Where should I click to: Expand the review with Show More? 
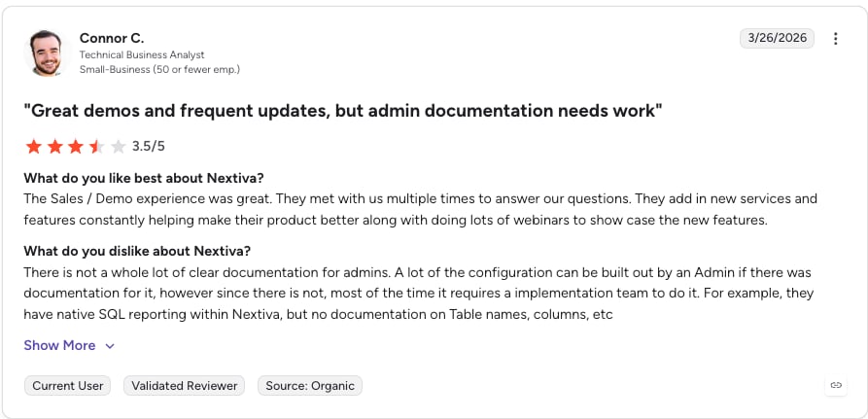[59, 345]
